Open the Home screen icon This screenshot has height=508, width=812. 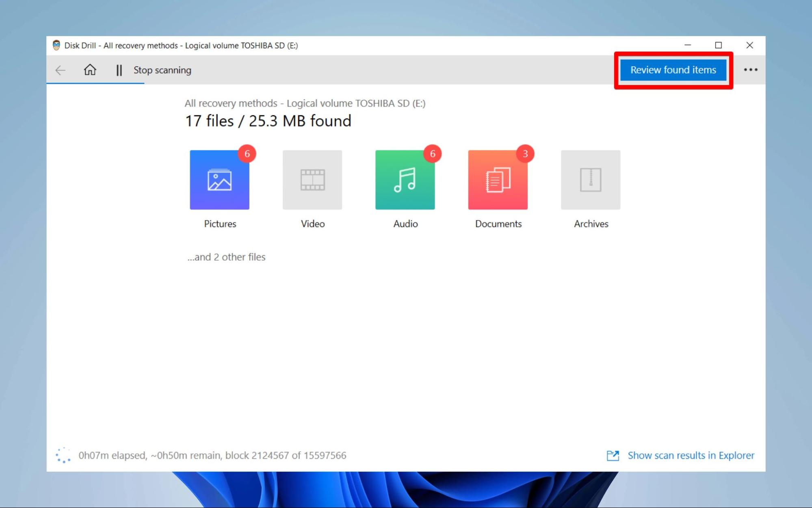(90, 70)
